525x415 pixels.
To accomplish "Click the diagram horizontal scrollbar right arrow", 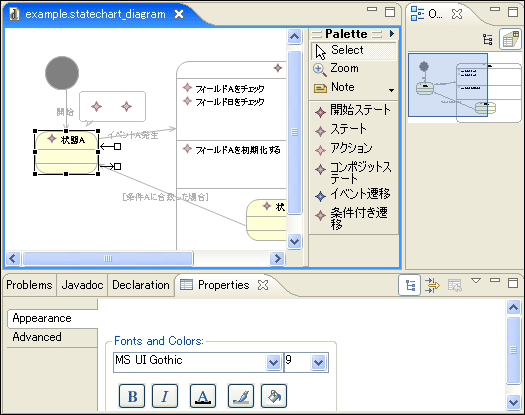I will tap(277, 258).
